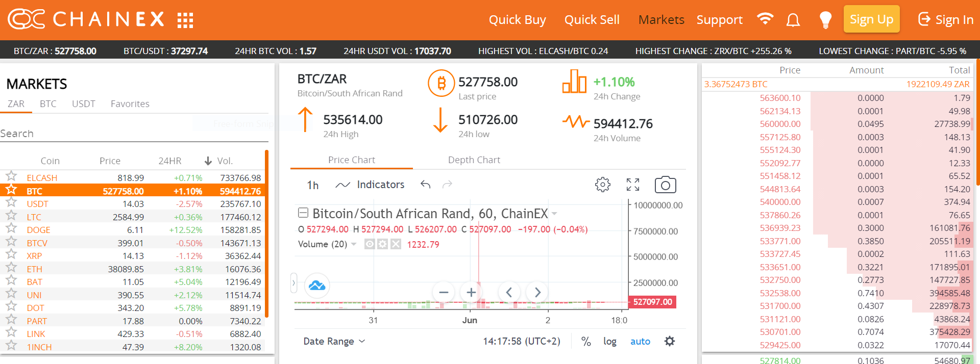Screen dimensions: 980x364
Task: Enable log scale on chart
Action: click(x=610, y=341)
